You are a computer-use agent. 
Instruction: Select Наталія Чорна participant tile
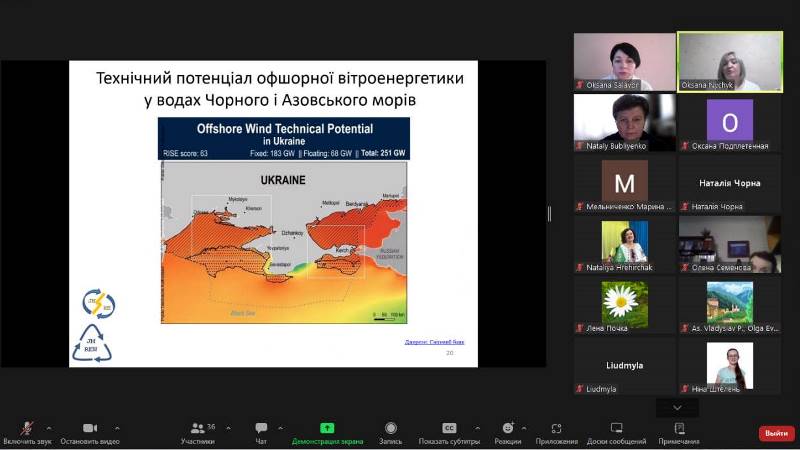(730, 183)
